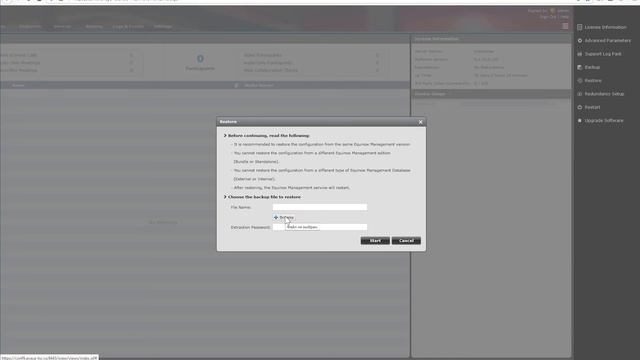The width and height of the screenshot is (640, 360).
Task: Start the restore with Start button
Action: pos(375,241)
